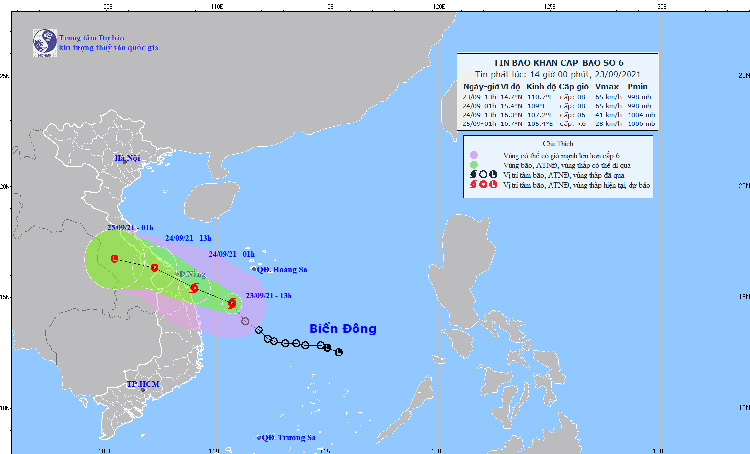Click the '24/09/21 13h' time label
This screenshot has width=750, height=454.
(x=188, y=238)
